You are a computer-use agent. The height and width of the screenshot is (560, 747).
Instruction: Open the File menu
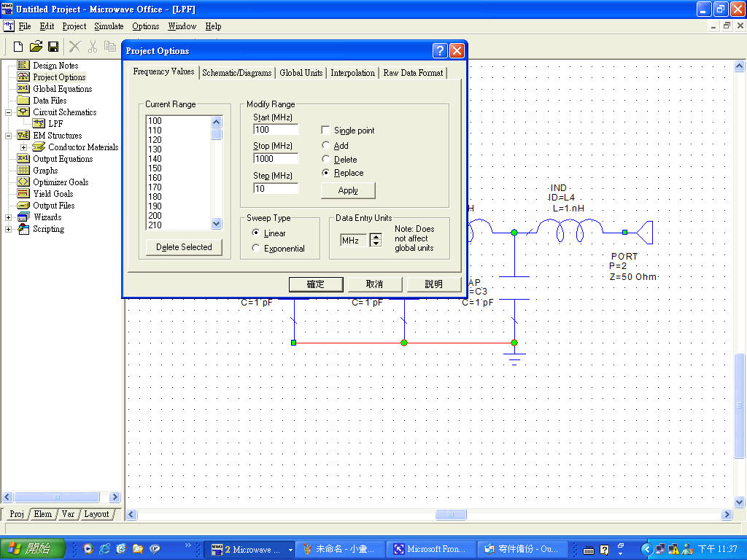pyautogui.click(x=24, y=26)
